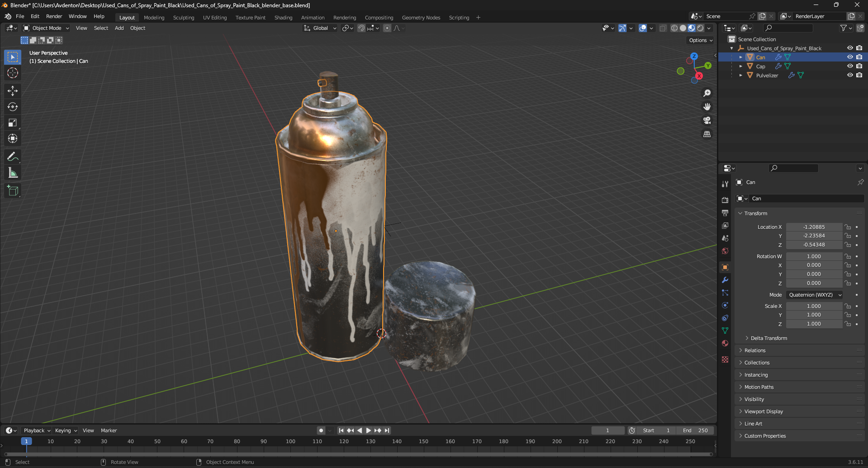The image size is (868, 468).
Task: Click the Zoom viewport magnifier icon
Action: tap(707, 93)
